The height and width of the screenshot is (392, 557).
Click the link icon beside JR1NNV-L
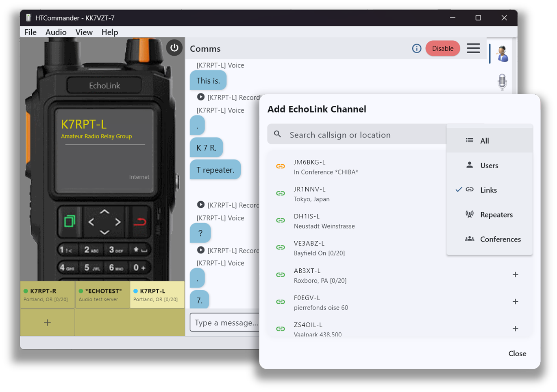point(281,193)
